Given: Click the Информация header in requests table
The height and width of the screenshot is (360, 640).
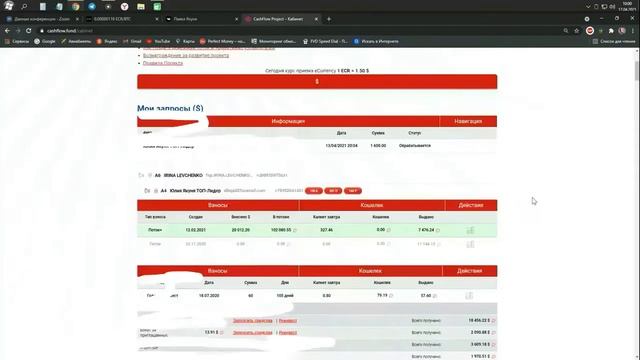Looking at the screenshot, I should 288,121.
